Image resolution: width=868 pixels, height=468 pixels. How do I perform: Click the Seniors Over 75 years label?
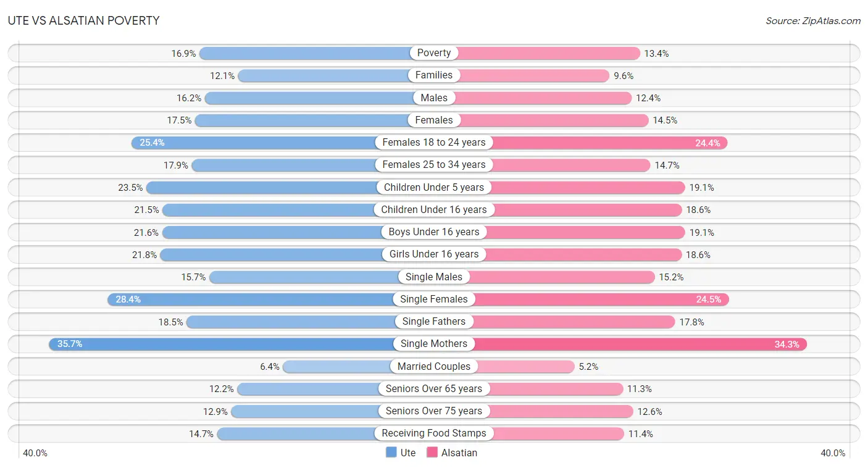(x=434, y=411)
